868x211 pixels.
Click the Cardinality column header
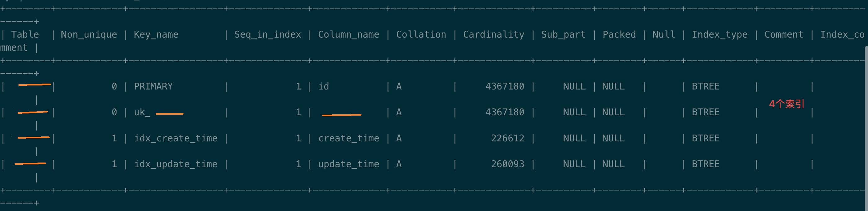click(x=493, y=34)
